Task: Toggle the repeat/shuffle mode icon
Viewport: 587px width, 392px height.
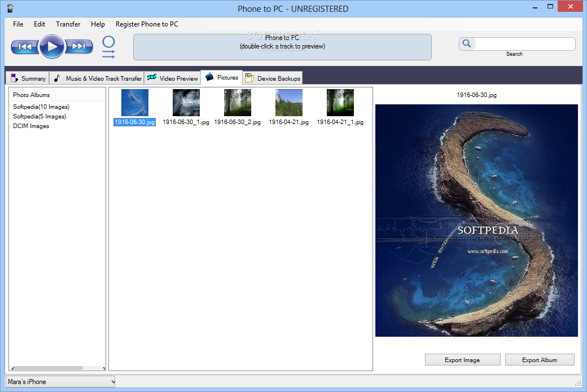Action: click(108, 47)
